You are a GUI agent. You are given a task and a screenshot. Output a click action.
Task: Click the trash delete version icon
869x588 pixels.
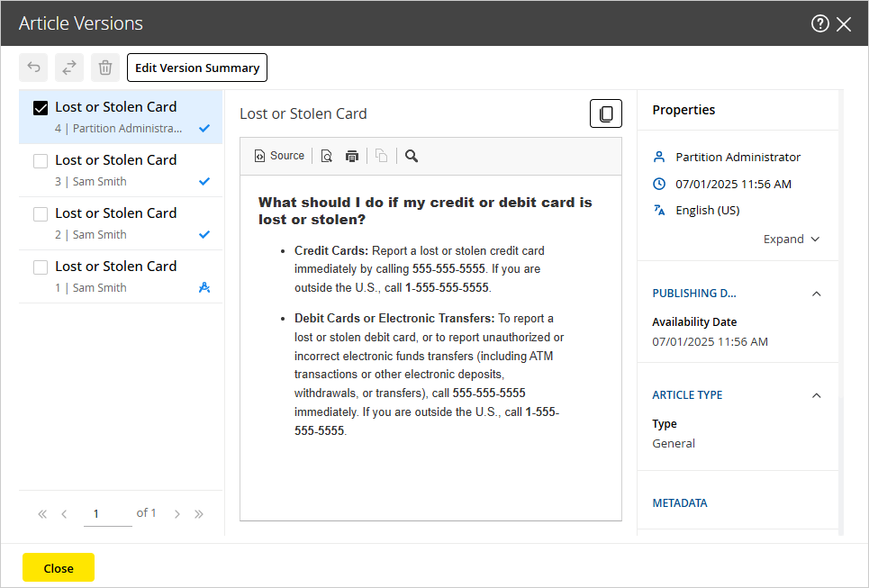point(105,68)
